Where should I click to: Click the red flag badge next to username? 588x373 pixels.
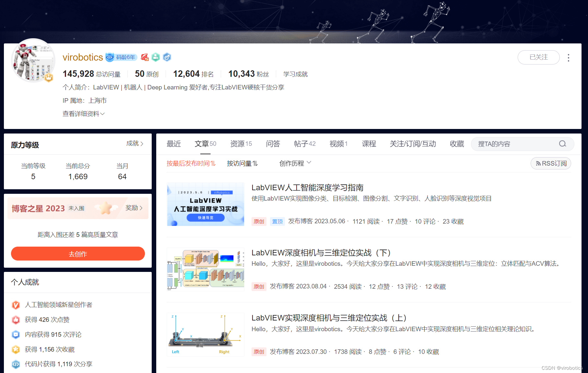pos(145,57)
